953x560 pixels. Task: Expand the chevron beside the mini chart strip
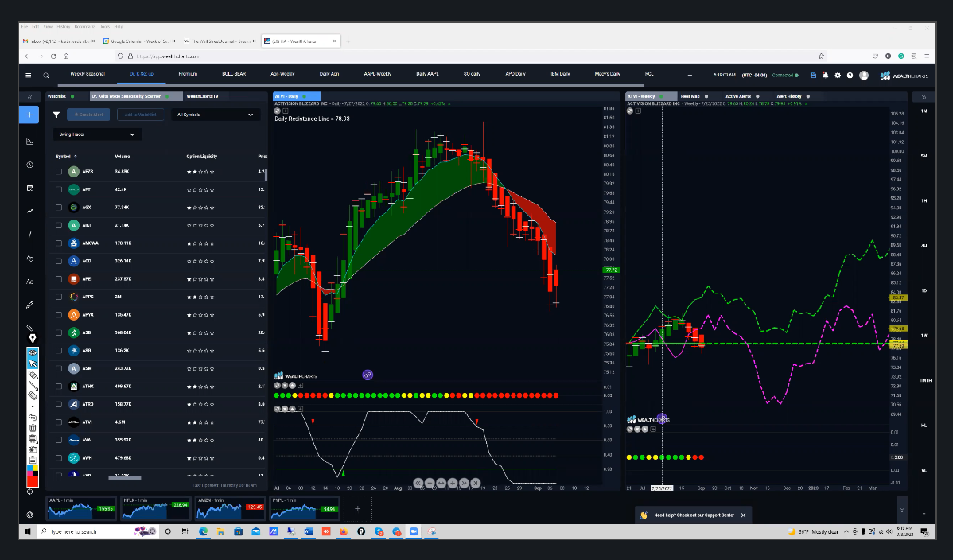(902, 510)
